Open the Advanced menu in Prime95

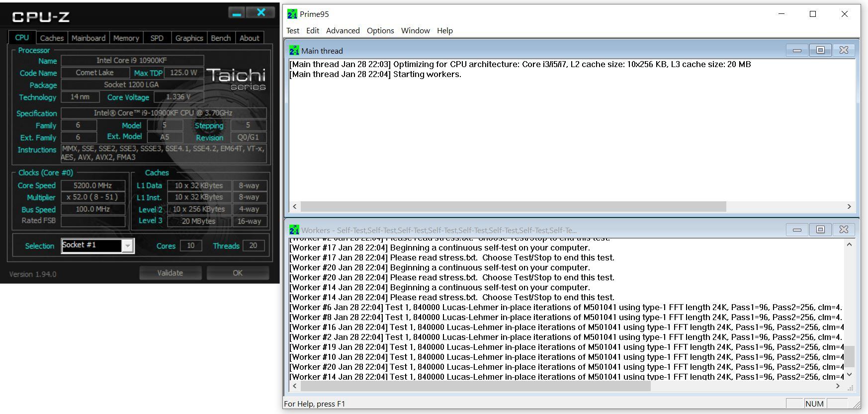(x=343, y=31)
